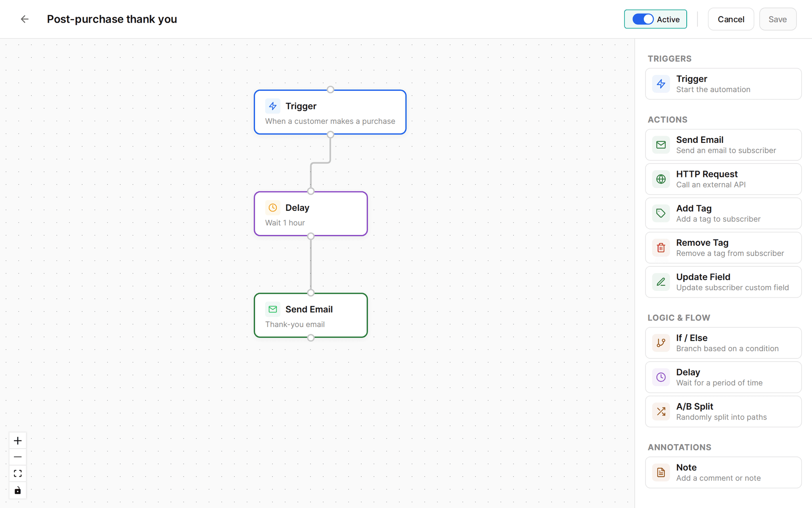Click 'Wait 1 hour' text
Viewport: 812px width, 508px height.
pyautogui.click(x=285, y=223)
